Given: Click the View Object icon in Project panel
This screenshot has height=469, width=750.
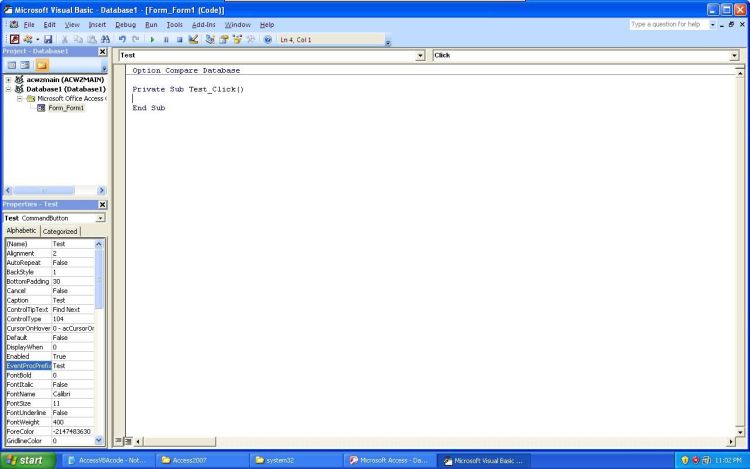Looking at the screenshot, I should pos(25,65).
